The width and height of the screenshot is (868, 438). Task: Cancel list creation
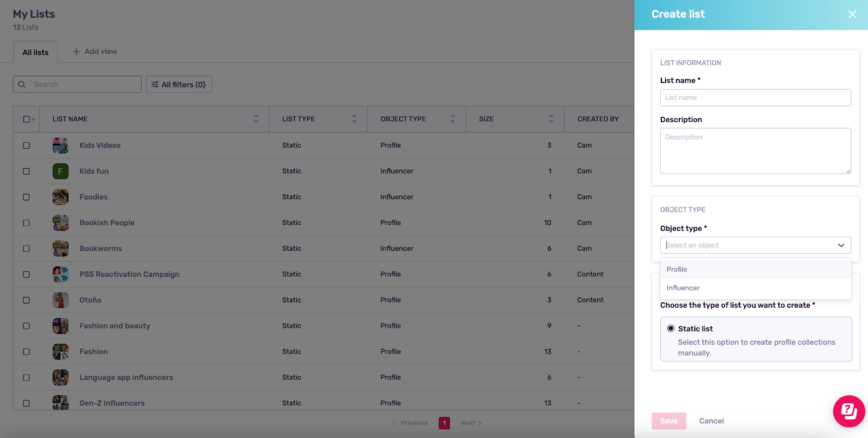[711, 421]
